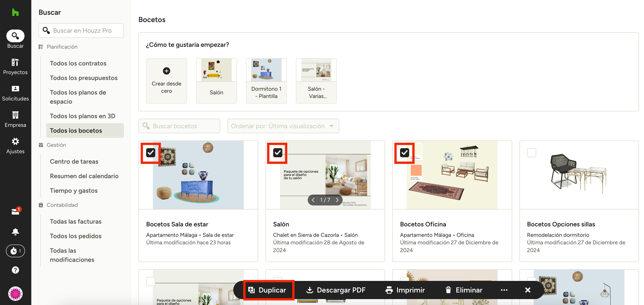Go to Todos los presupuestos
The width and height of the screenshot is (644, 305).
(84, 78)
